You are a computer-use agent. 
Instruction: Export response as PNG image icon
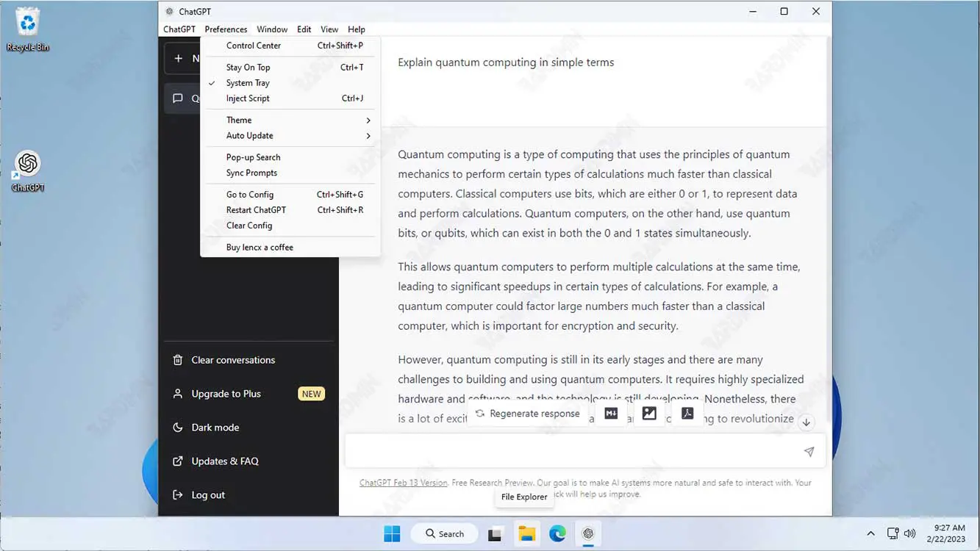[x=649, y=414]
